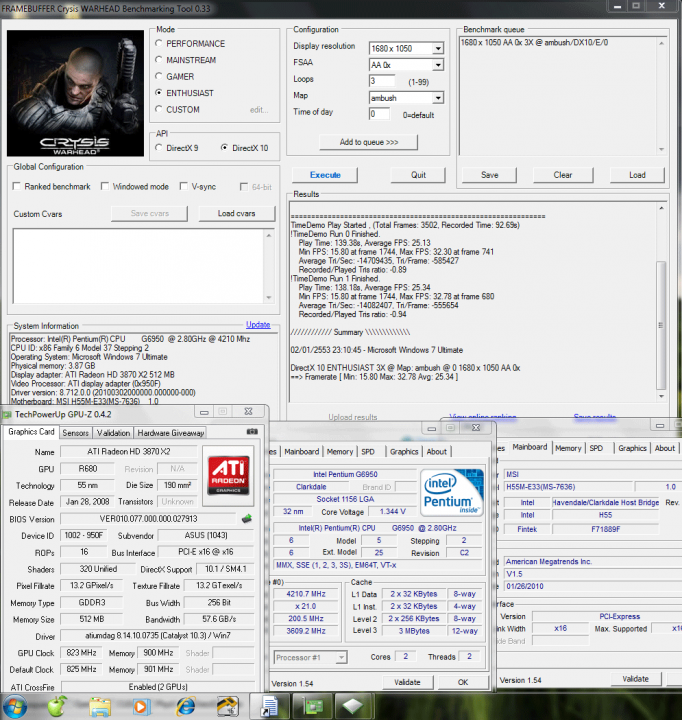
Task: Launch Internet Explorer from taskbar
Action: point(185,707)
